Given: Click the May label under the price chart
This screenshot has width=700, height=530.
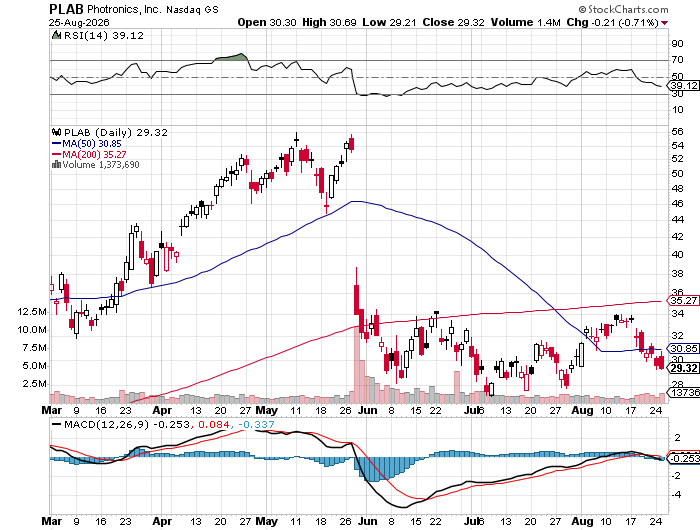Looking at the screenshot, I should pyautogui.click(x=267, y=410).
